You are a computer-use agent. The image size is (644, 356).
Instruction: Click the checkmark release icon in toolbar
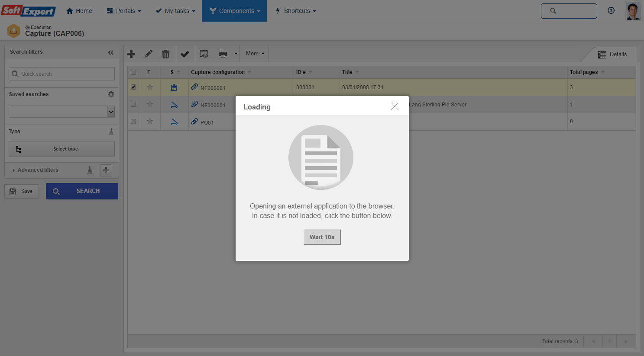click(185, 54)
